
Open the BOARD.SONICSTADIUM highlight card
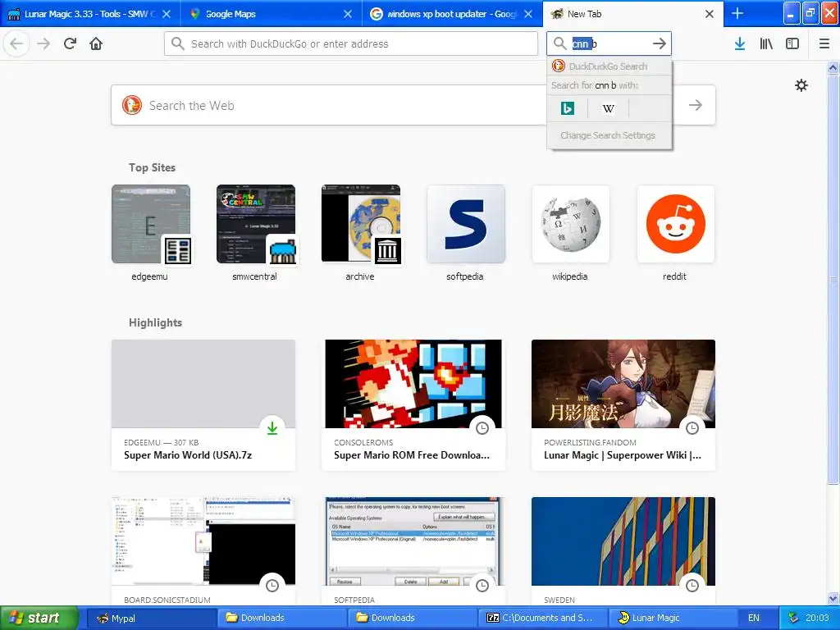tap(203, 552)
